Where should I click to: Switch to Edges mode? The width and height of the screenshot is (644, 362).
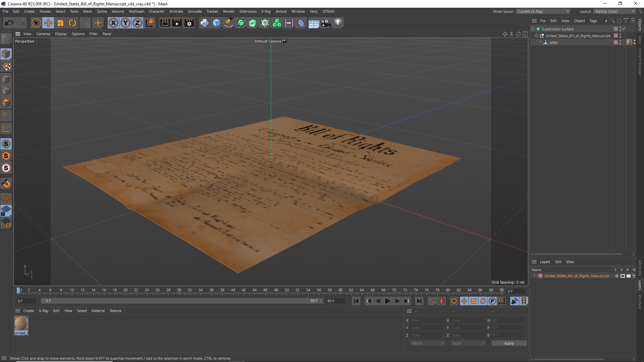click(6, 91)
